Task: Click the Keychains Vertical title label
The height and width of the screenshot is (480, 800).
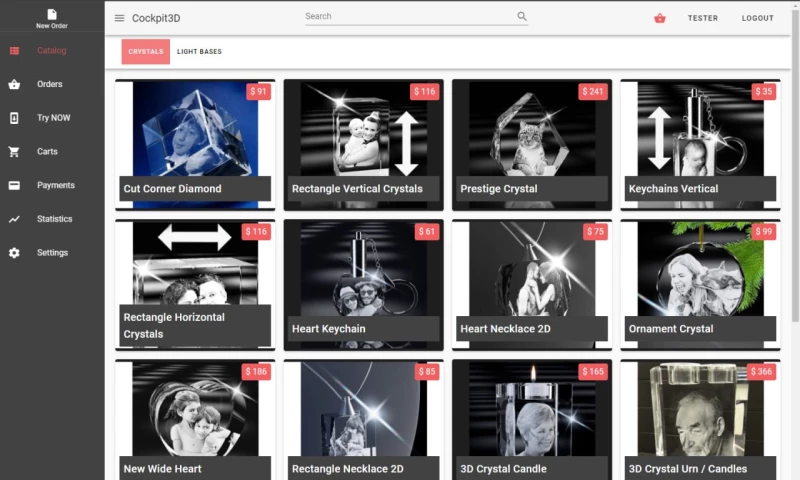Action: click(673, 189)
